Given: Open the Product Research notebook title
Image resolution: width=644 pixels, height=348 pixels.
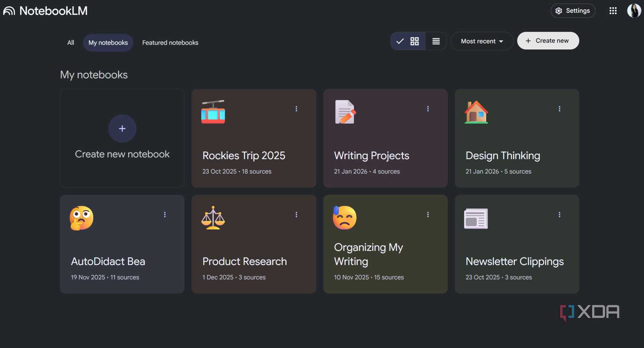Looking at the screenshot, I should click(x=244, y=261).
